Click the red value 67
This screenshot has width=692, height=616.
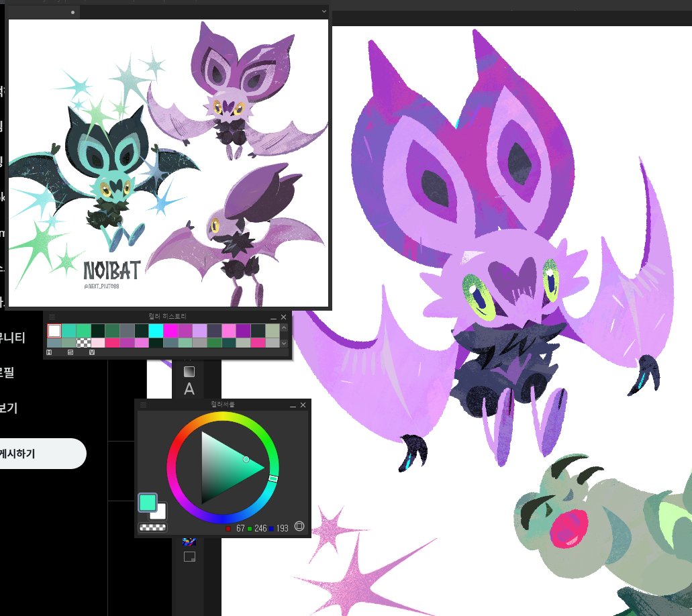point(240,528)
